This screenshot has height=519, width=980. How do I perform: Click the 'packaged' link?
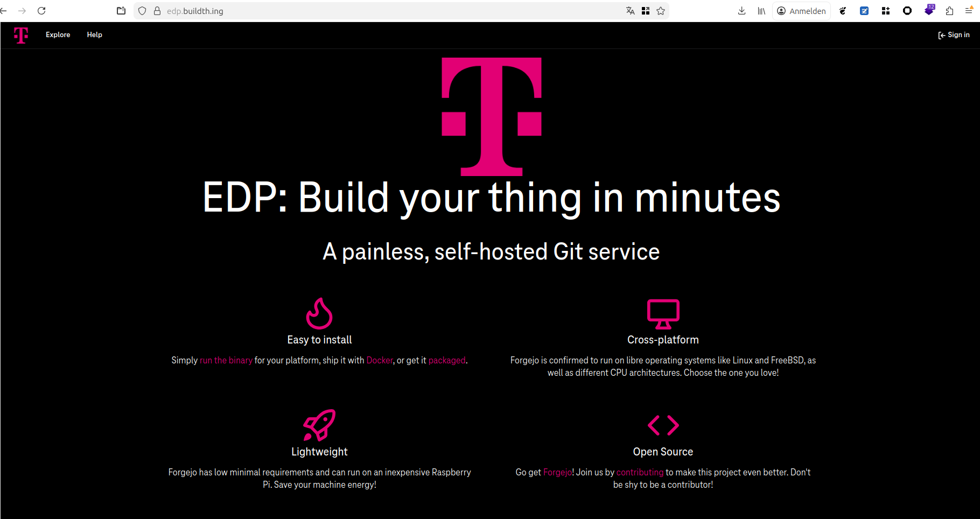(447, 360)
